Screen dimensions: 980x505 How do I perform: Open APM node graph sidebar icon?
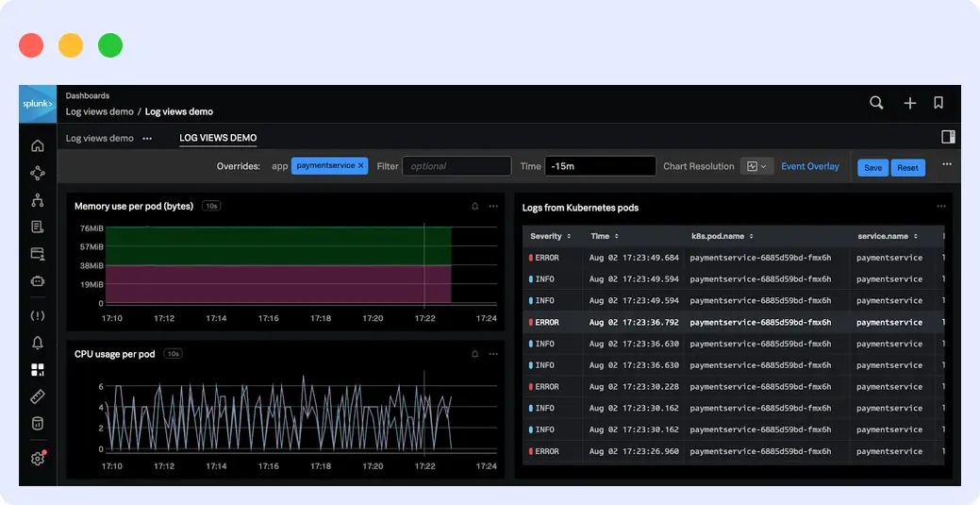pos(38,173)
